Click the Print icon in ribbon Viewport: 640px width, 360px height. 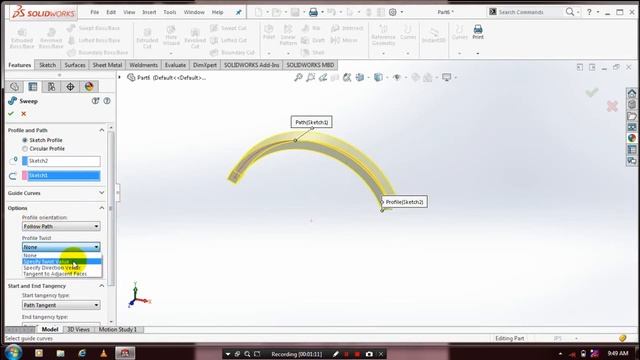[478, 32]
